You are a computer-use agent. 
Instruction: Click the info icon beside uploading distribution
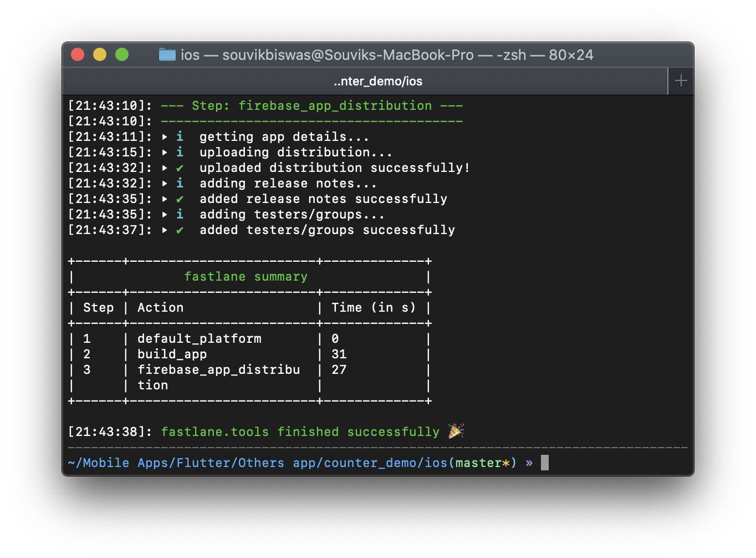180,152
